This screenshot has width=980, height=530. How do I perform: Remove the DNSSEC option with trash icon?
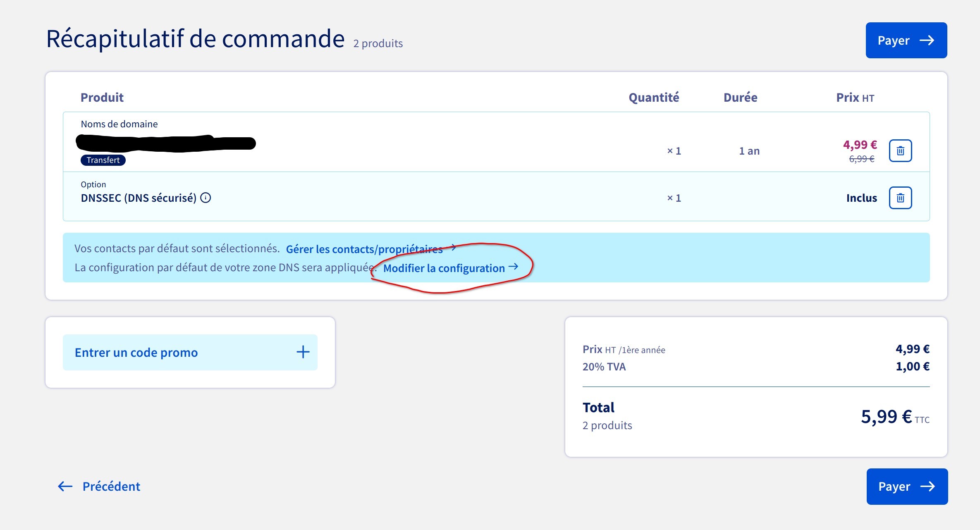(x=900, y=198)
